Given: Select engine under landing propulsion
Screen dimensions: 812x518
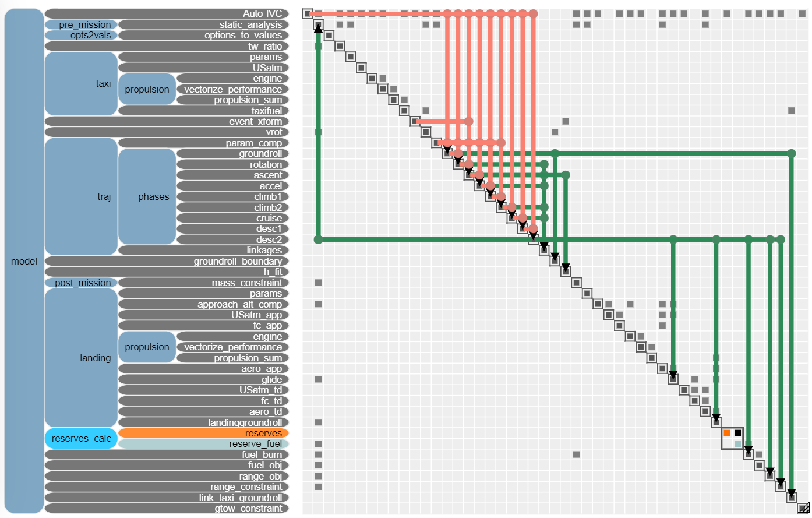Looking at the screenshot, I should coord(232,336).
